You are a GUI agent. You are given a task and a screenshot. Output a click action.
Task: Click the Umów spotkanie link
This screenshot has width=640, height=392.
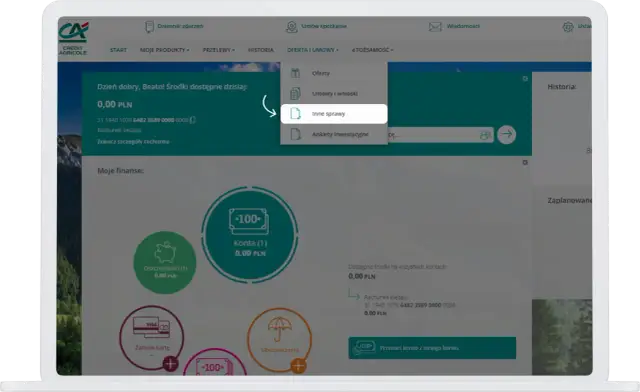point(324,26)
